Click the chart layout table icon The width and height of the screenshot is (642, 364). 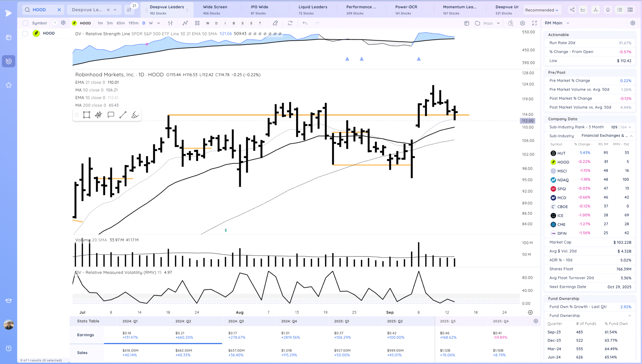click(x=466, y=23)
